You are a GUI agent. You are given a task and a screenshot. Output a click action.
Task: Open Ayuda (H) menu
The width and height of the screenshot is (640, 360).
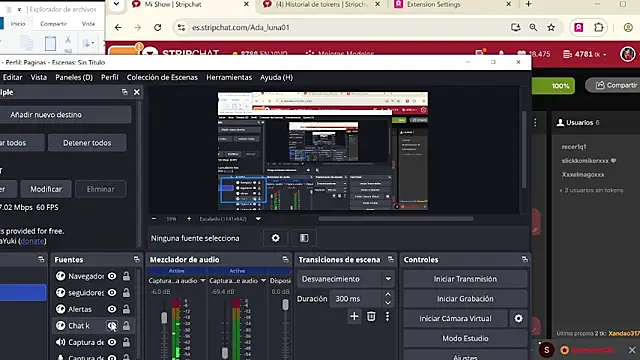(x=276, y=78)
